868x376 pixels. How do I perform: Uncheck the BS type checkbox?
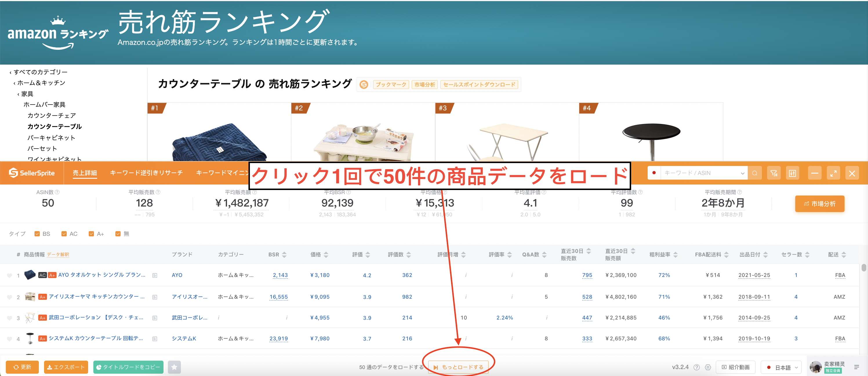tap(37, 233)
